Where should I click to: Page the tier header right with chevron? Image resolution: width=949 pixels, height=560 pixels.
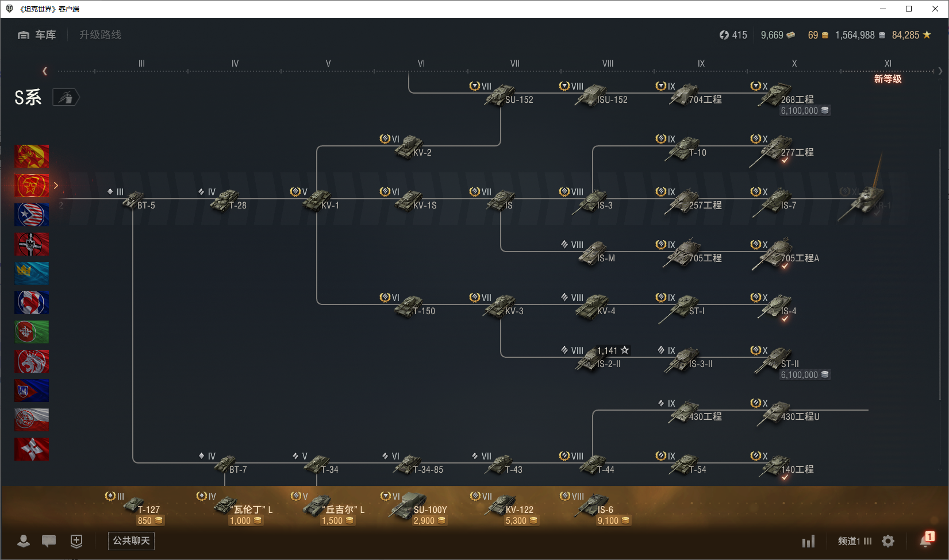(940, 71)
